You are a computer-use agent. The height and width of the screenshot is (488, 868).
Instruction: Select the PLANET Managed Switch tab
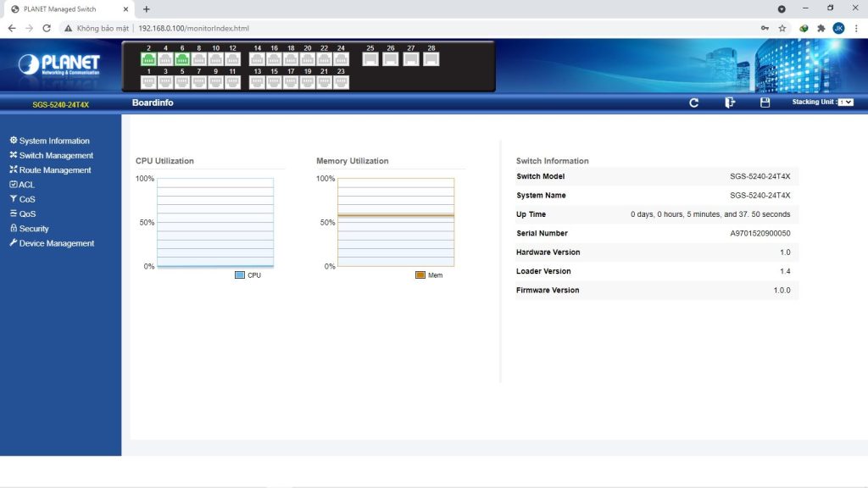(68, 8)
